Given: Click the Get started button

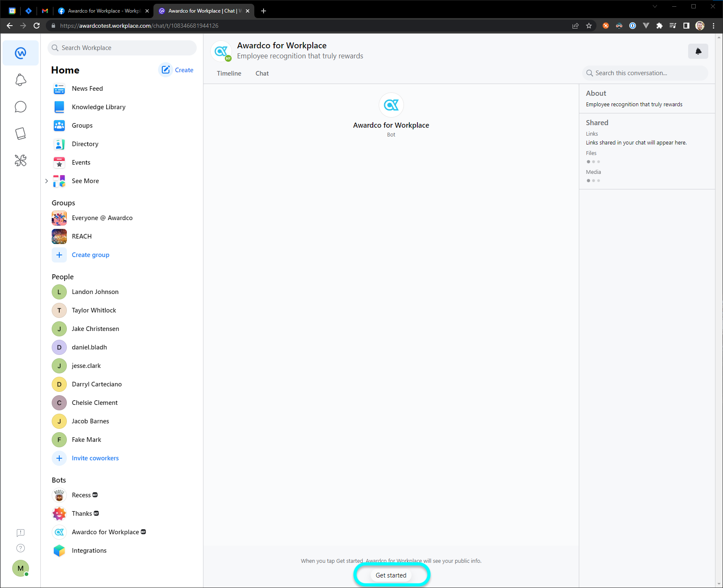Looking at the screenshot, I should (x=391, y=575).
